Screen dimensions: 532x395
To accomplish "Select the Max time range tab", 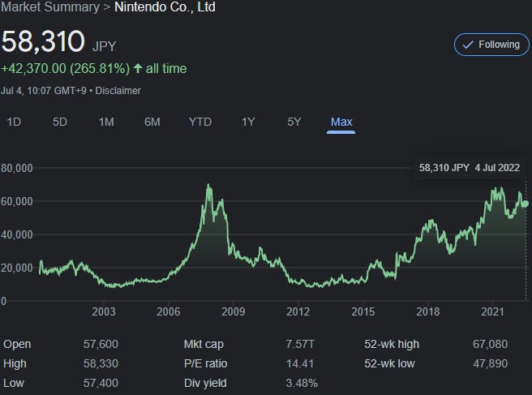I will point(341,122).
